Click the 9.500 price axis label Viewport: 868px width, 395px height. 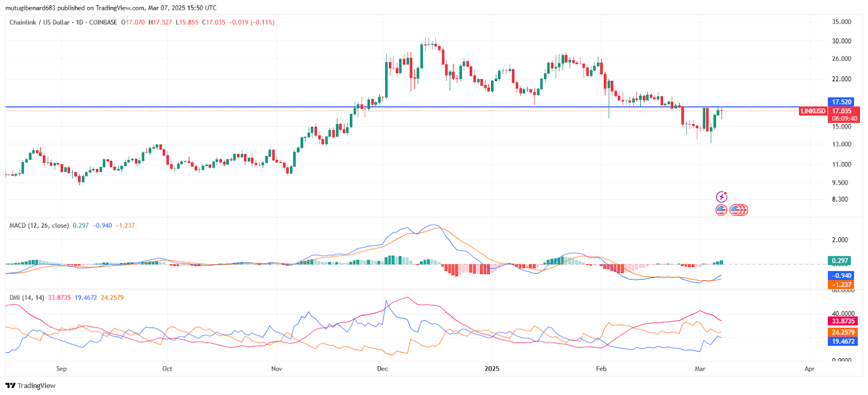(x=840, y=183)
